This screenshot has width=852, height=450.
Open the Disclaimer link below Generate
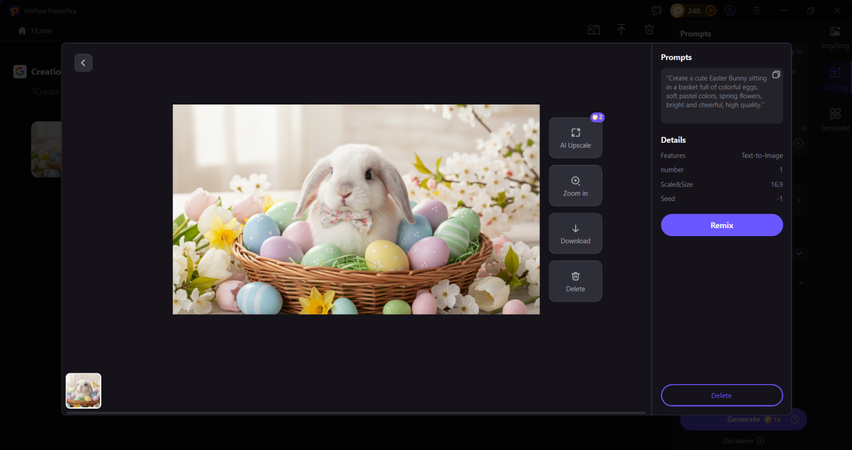point(743,441)
